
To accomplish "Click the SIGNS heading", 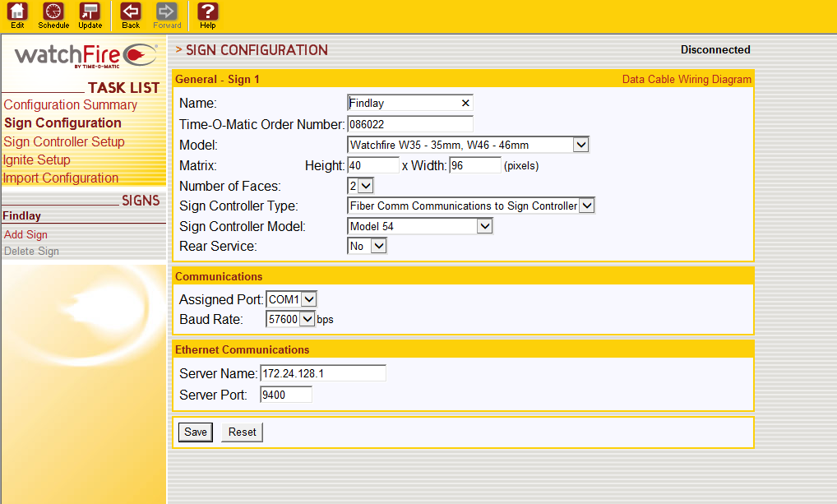I will (x=141, y=201).
